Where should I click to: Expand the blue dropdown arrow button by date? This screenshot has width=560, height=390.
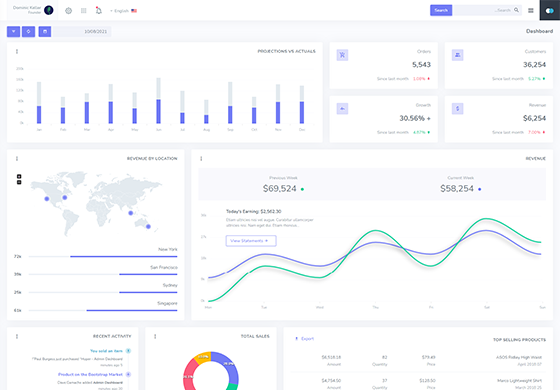13,31
